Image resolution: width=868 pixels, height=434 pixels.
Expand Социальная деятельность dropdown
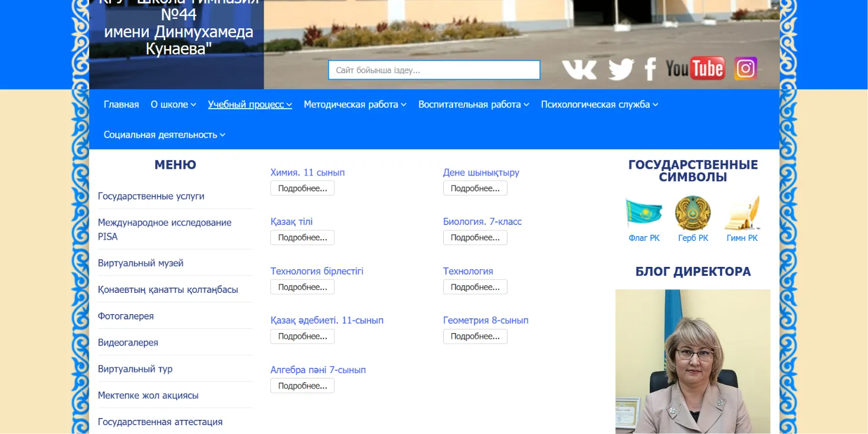pyautogui.click(x=165, y=135)
